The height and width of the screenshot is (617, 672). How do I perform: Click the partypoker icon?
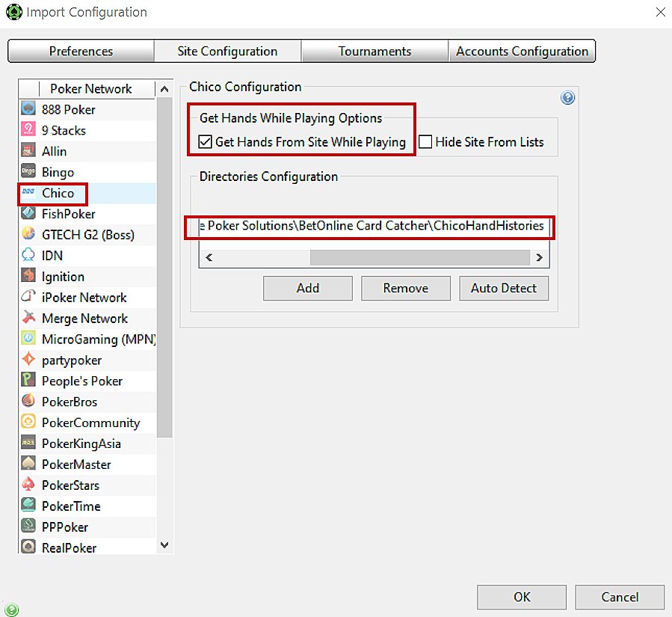click(x=28, y=359)
